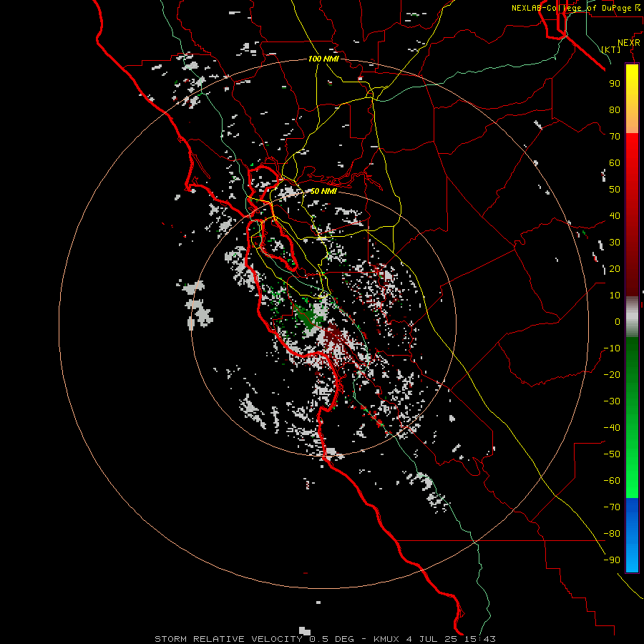Click the "-40" scale value
This screenshot has height=644, width=644.
pos(612,428)
